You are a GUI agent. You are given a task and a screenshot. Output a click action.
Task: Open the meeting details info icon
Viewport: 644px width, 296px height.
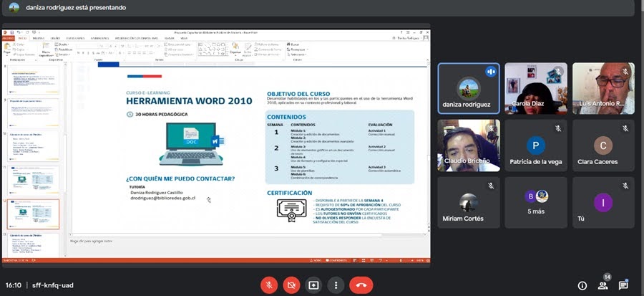[582, 285]
